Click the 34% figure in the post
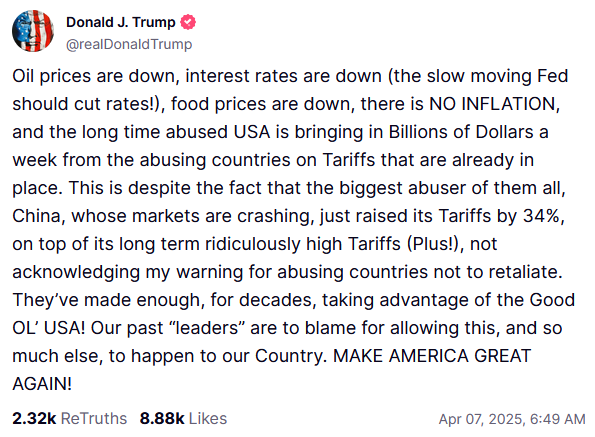 [x=544, y=216]
